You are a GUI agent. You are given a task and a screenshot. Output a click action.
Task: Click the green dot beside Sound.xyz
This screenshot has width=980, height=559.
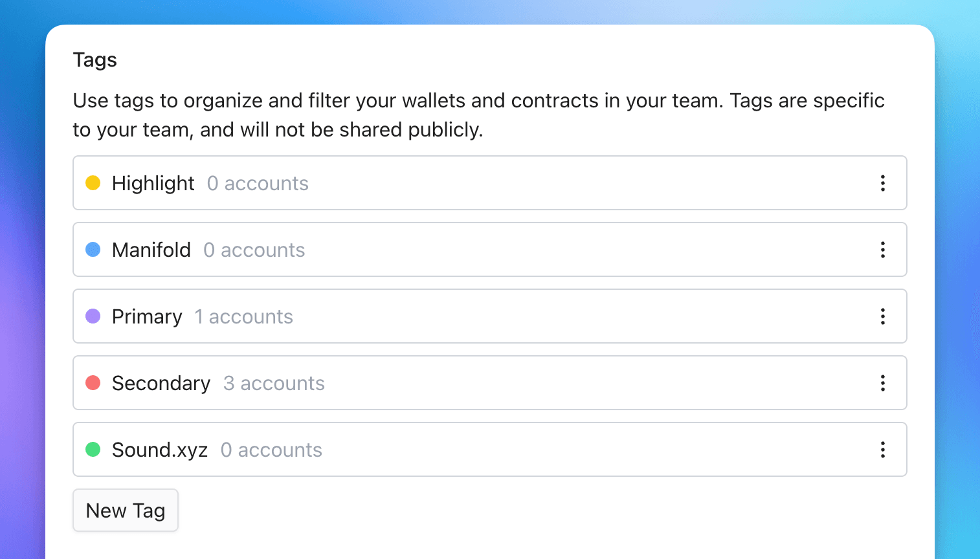93,450
